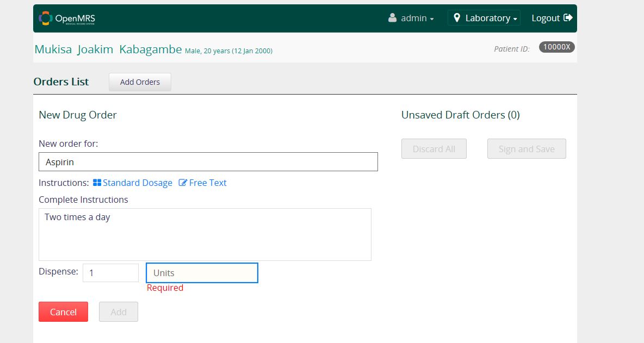Click the Discard All button
644x343 pixels.
point(434,149)
